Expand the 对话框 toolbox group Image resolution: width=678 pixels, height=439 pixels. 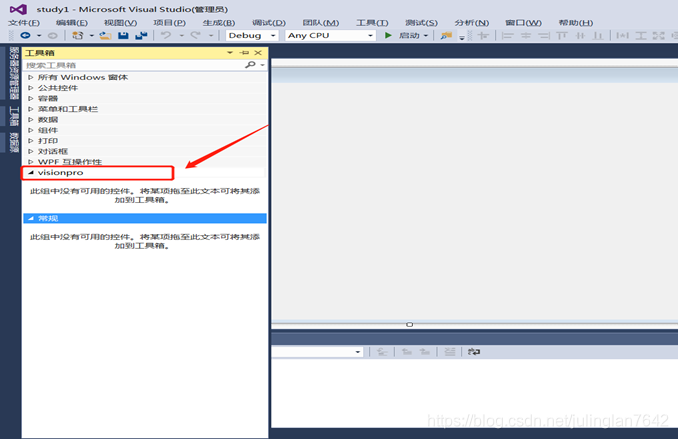31,151
